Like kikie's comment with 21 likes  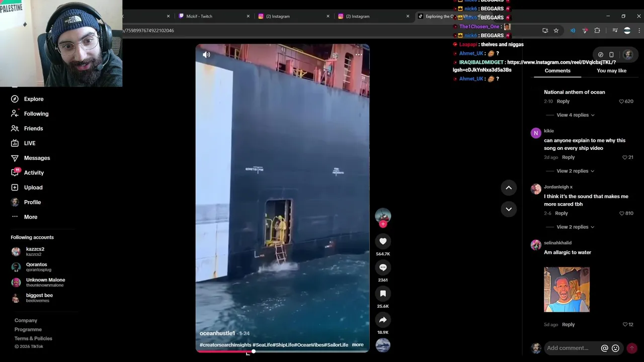click(x=625, y=157)
